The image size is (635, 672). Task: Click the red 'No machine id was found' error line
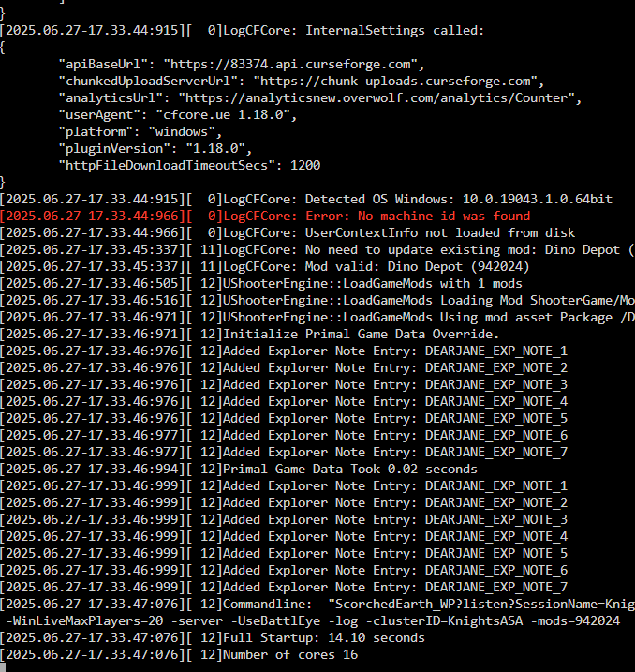coord(265,216)
